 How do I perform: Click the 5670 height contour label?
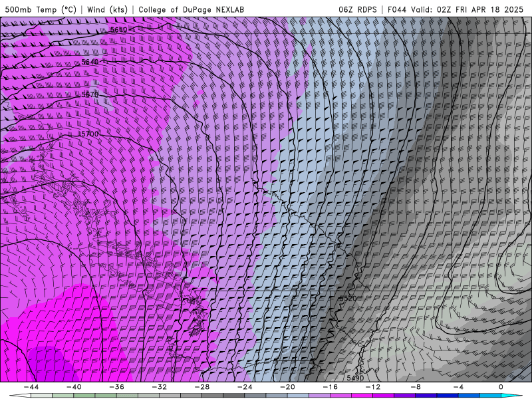90,94
